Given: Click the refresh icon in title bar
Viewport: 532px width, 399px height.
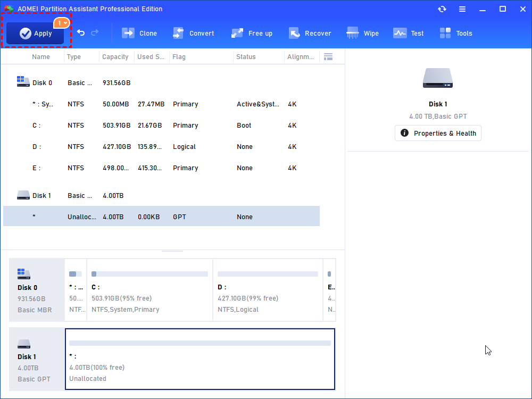Looking at the screenshot, I should tap(442, 9).
